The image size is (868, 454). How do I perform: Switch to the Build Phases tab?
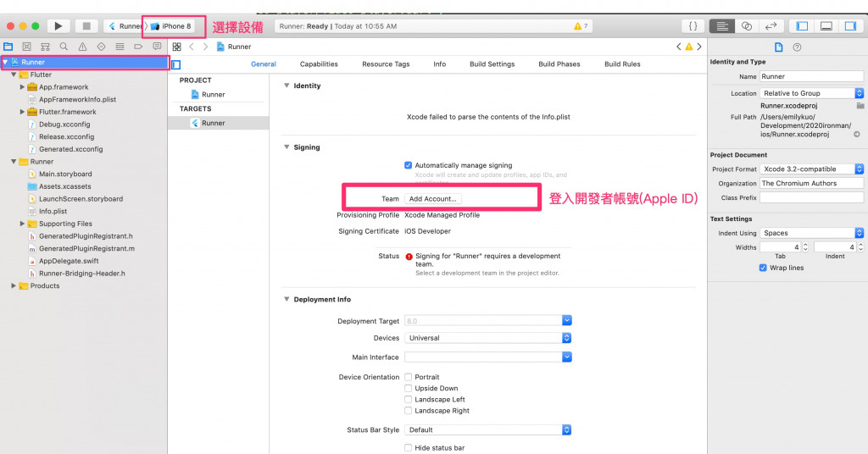coord(559,64)
